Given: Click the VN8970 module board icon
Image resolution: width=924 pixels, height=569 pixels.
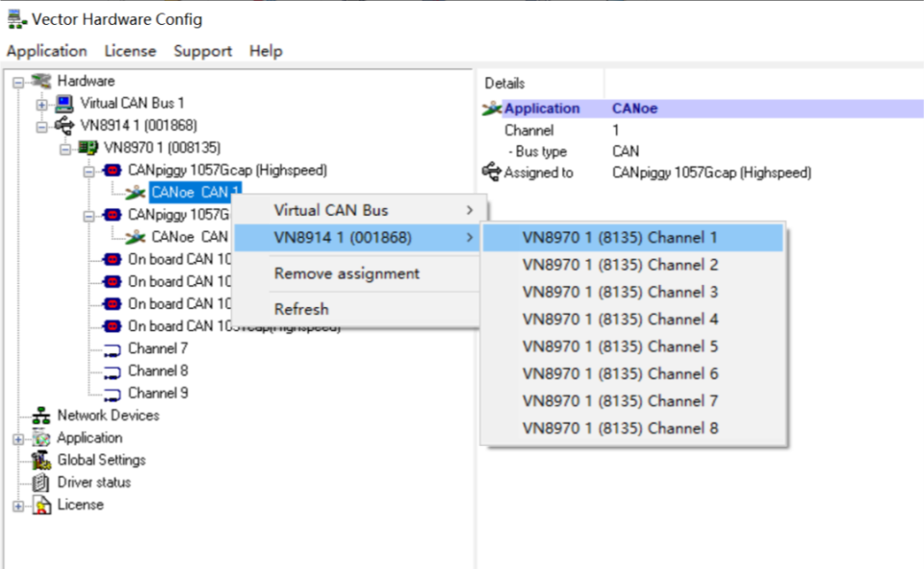Looking at the screenshot, I should (x=89, y=147).
